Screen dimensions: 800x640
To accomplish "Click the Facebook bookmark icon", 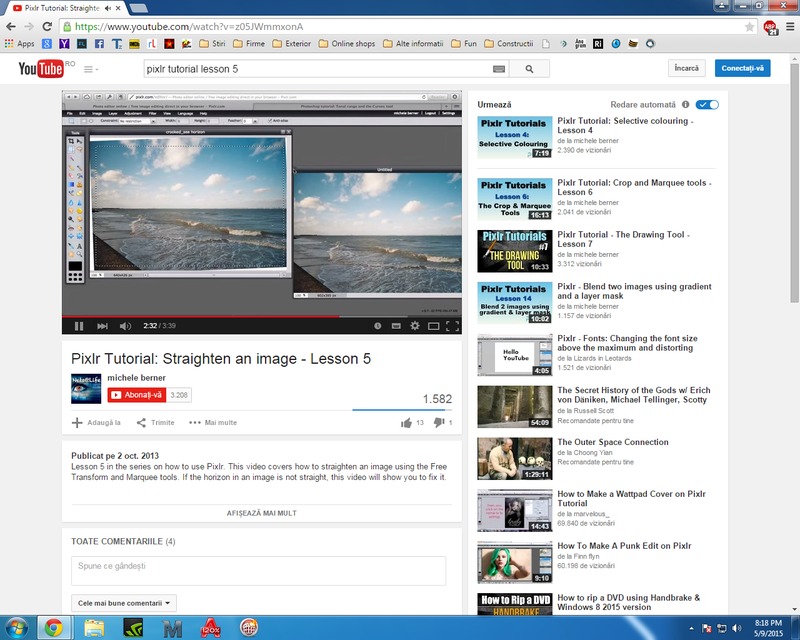I will click(x=99, y=44).
